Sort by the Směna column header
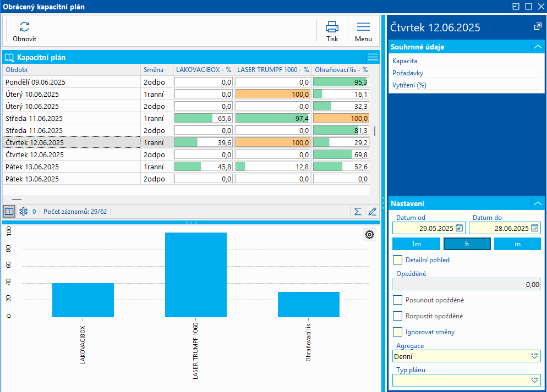The width and height of the screenshot is (547, 392). (157, 70)
